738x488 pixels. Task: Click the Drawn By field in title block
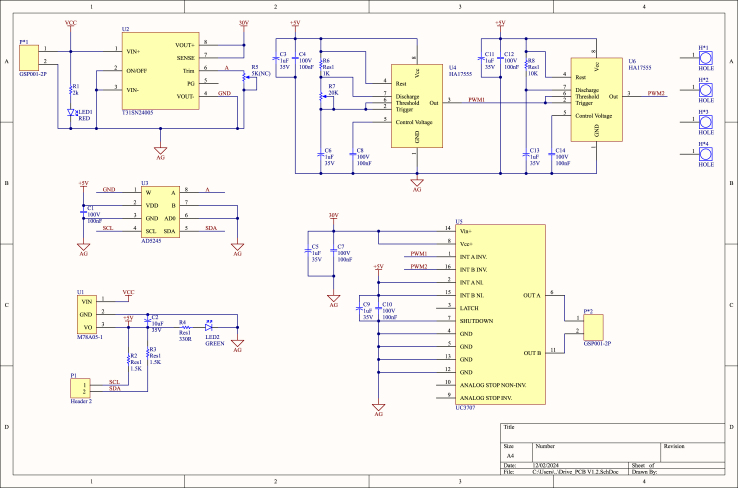click(677, 472)
